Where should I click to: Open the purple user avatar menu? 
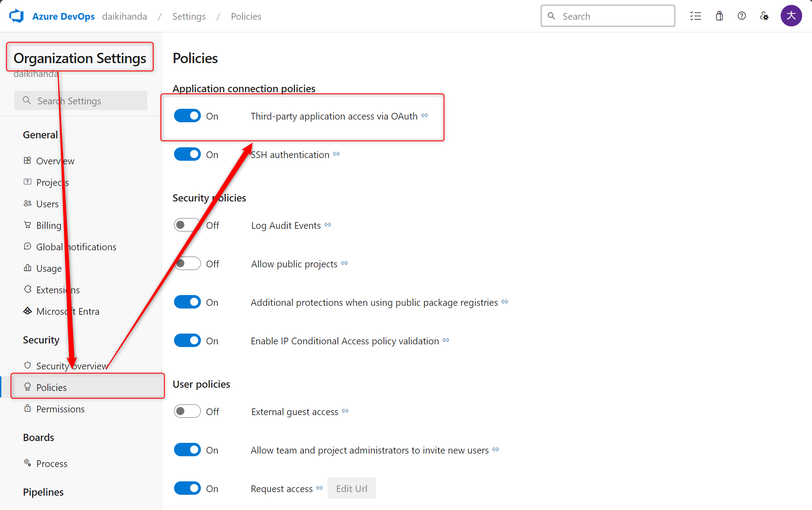pos(791,16)
